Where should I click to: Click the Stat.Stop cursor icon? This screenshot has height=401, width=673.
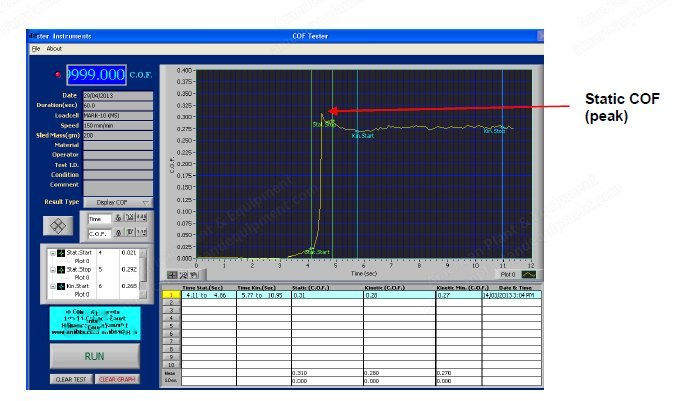(x=61, y=270)
